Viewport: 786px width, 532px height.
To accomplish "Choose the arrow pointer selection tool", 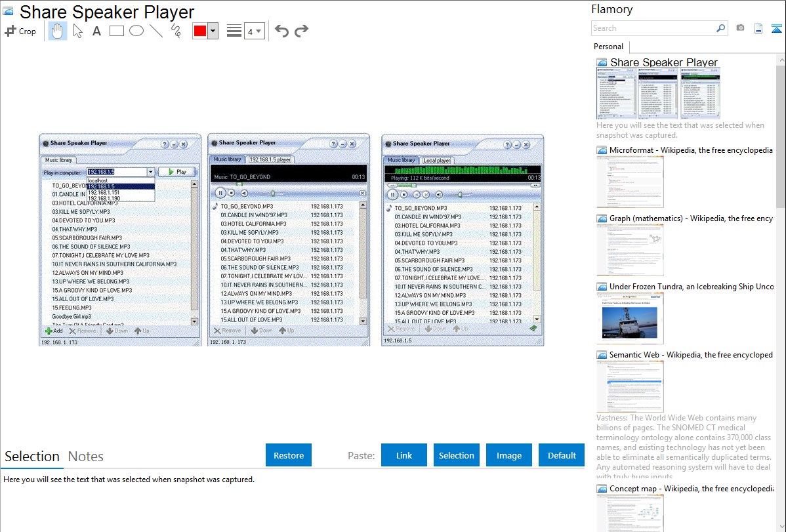I will coord(77,31).
